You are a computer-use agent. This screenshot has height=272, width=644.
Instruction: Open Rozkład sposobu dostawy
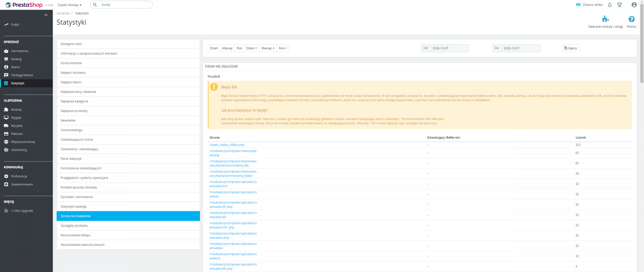coord(128,187)
